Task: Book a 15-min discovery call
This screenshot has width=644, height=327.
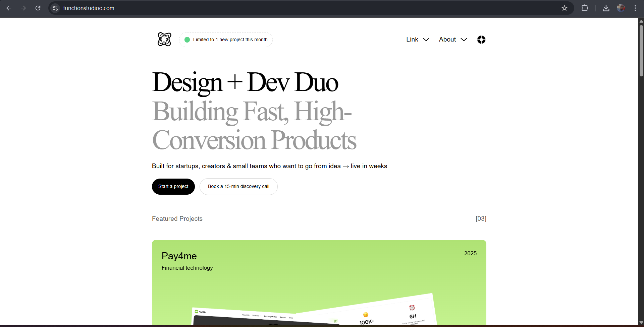Action: click(x=238, y=187)
